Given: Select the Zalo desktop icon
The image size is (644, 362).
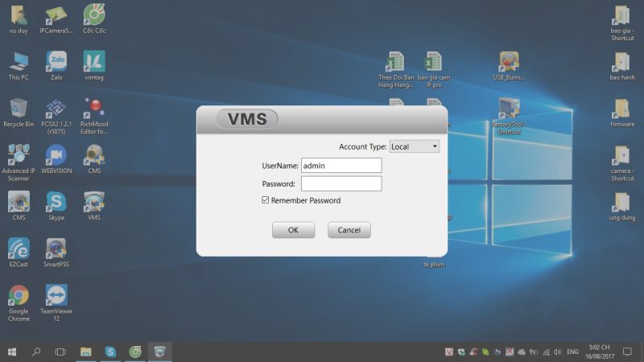Looking at the screenshot, I should [56, 66].
